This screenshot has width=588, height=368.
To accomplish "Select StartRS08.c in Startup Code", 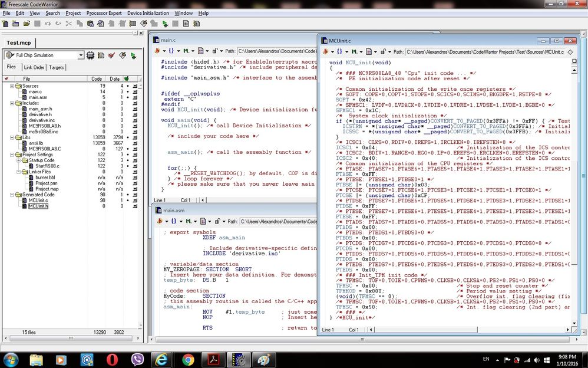I will [47, 166].
